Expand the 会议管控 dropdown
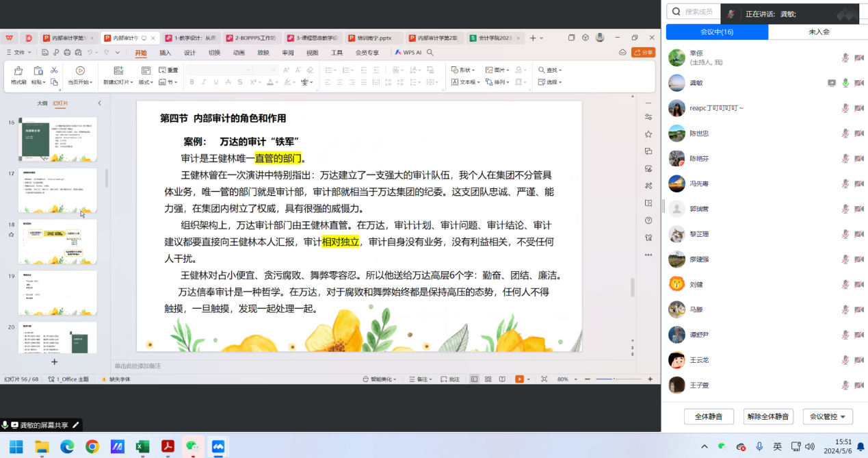The width and height of the screenshot is (868, 458). click(828, 416)
